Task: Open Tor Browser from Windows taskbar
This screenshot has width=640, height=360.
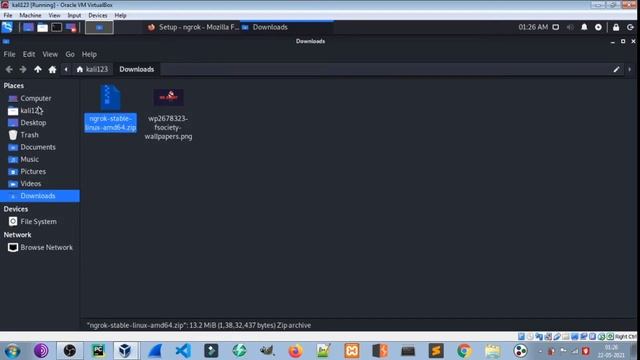Action: [x=41, y=351]
